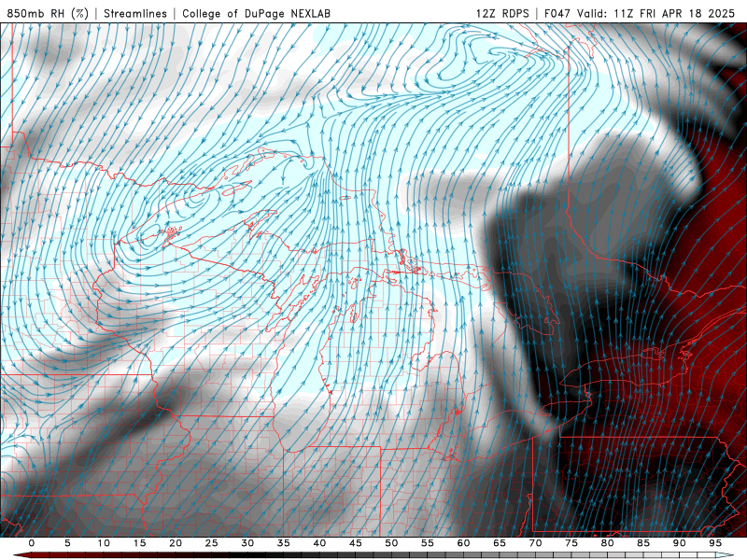The width and height of the screenshot is (747, 560).
Task: Click the 45 label on the color scale
Action: point(356,543)
